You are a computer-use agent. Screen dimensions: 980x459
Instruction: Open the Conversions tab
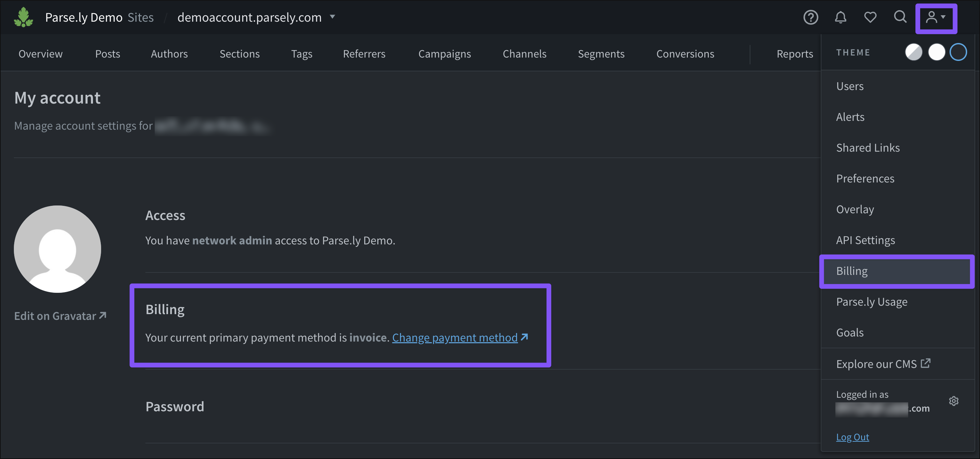pos(685,54)
